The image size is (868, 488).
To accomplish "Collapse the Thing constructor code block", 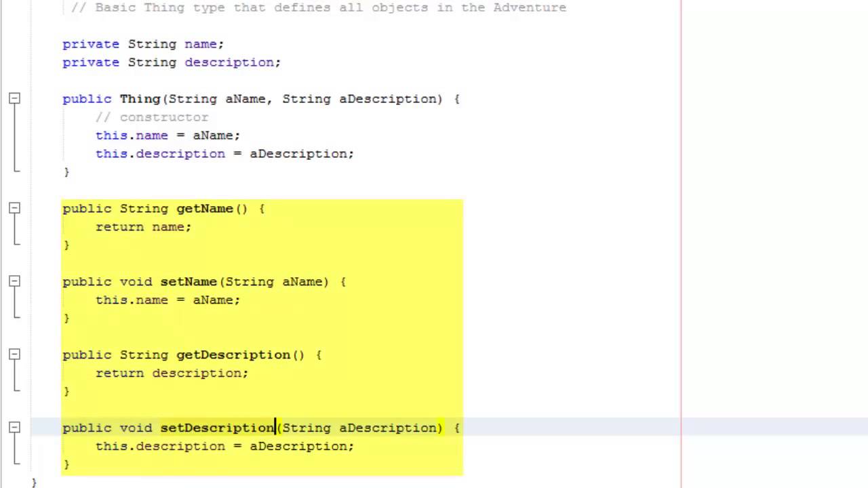I will pyautogui.click(x=14, y=99).
